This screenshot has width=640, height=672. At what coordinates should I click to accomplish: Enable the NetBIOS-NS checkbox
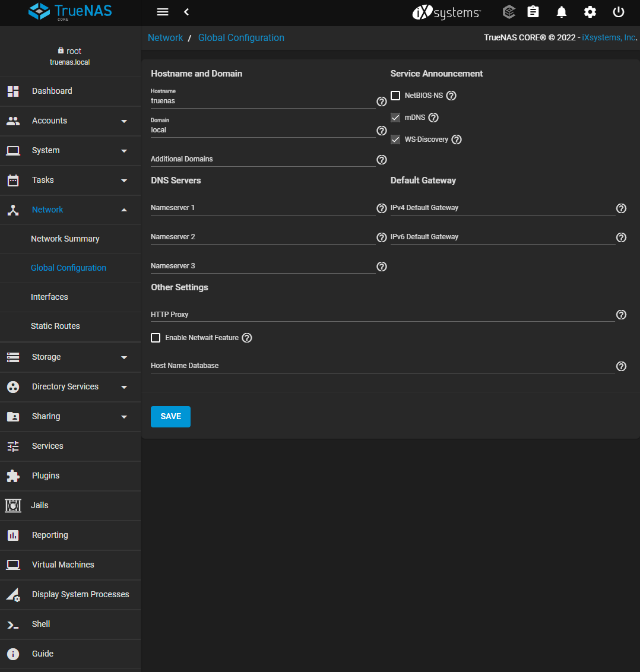coord(395,96)
